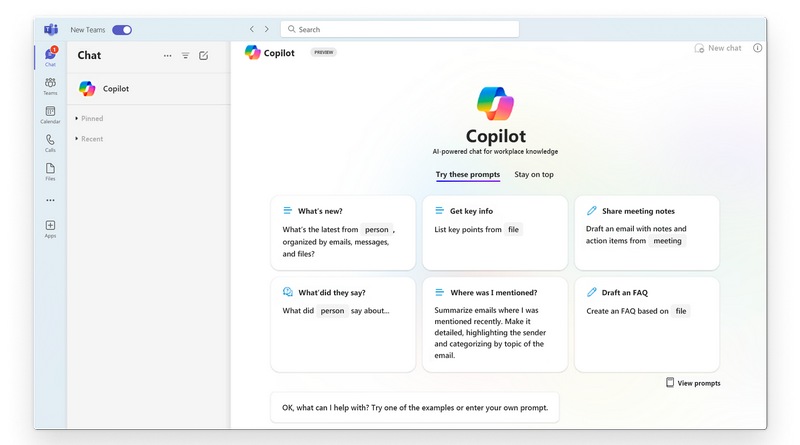This screenshot has width=800, height=445.
Task: Go back with the left arrow
Action: tap(252, 29)
